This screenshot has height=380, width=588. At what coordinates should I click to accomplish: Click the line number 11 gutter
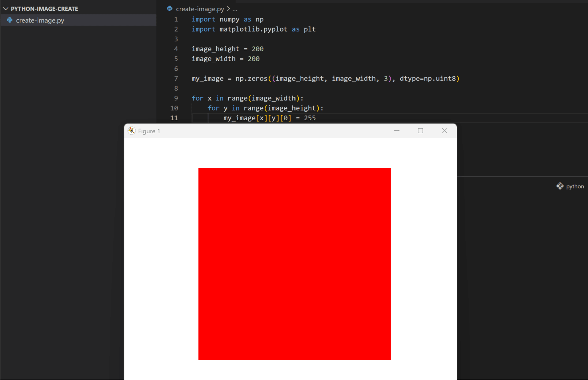174,118
